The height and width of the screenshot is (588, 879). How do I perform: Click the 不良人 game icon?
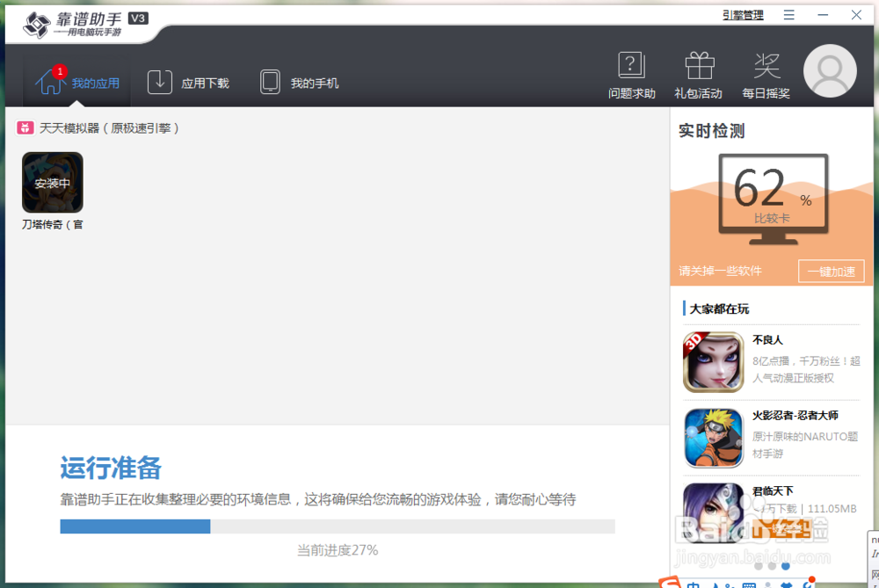713,362
